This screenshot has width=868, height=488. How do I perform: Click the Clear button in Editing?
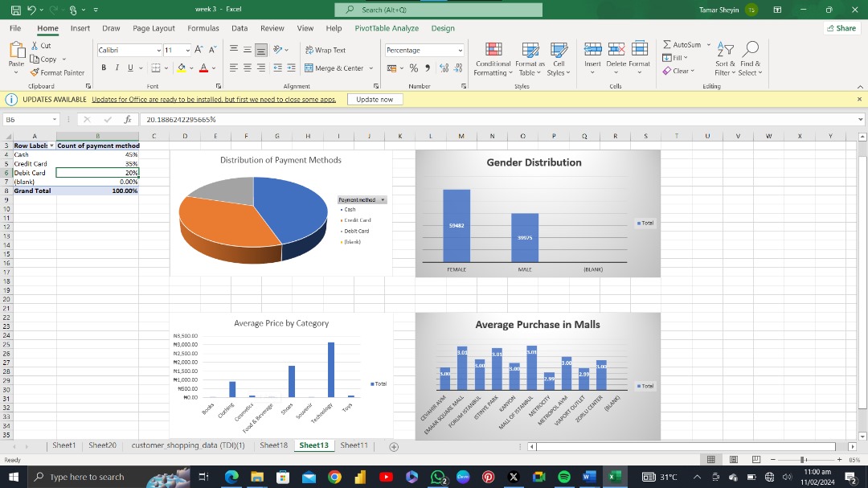(678, 71)
